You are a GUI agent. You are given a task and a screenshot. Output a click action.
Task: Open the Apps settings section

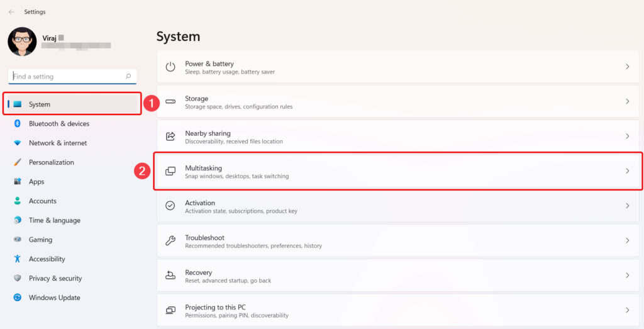coord(36,182)
